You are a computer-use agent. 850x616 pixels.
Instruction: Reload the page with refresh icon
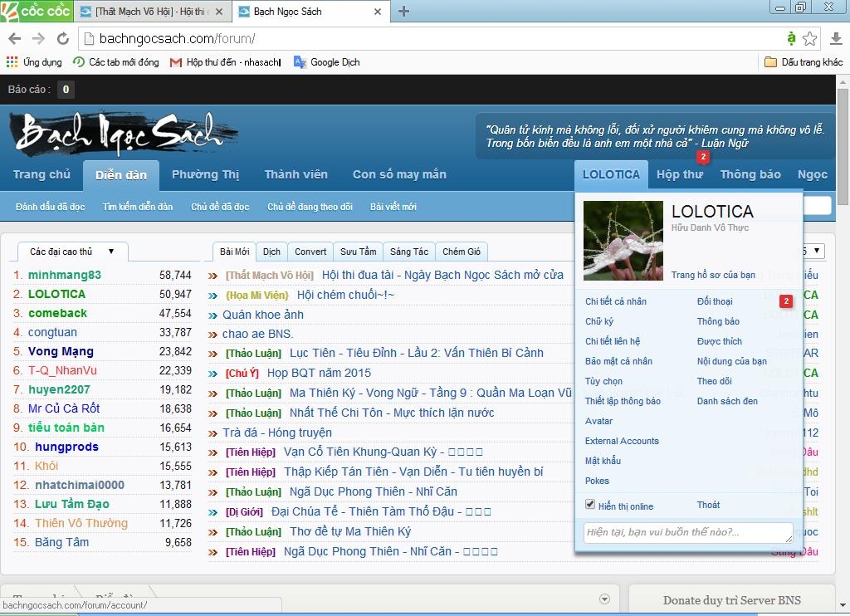(62, 39)
